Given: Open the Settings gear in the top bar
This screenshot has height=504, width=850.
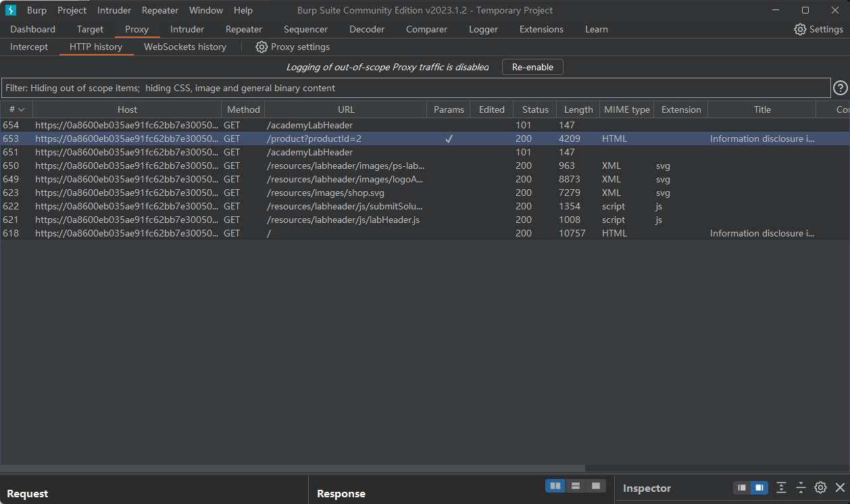Looking at the screenshot, I should [x=800, y=29].
